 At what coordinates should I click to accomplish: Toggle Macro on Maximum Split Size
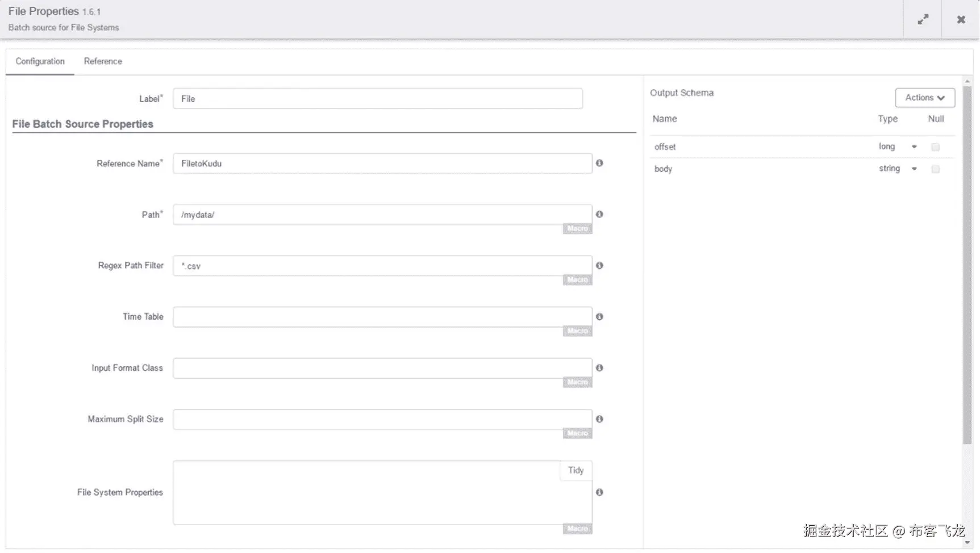point(577,433)
